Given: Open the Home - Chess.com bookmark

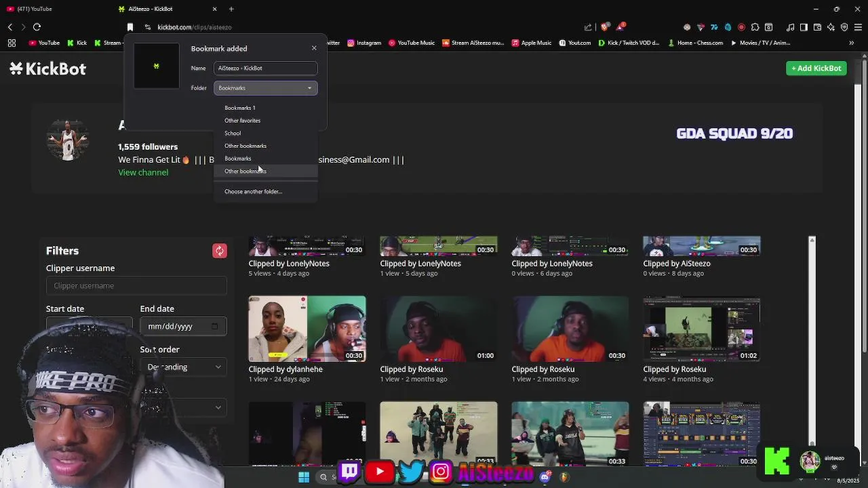Looking at the screenshot, I should (x=696, y=43).
